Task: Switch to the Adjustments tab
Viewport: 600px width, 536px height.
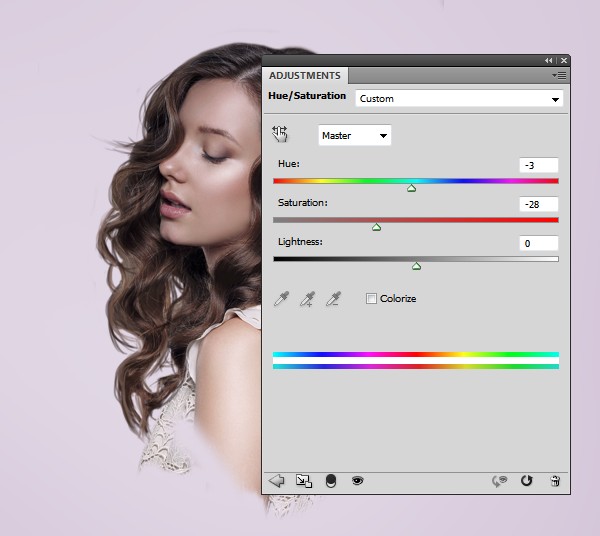Action: (x=305, y=76)
